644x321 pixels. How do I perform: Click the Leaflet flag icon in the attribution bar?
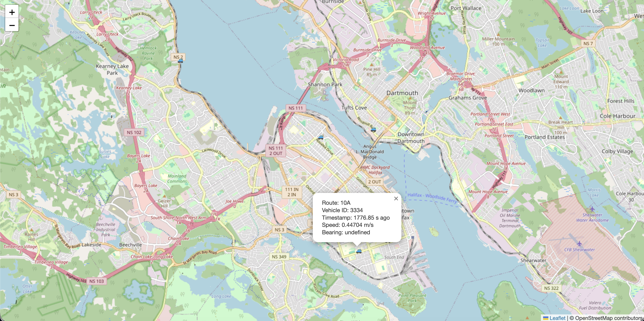546,318
